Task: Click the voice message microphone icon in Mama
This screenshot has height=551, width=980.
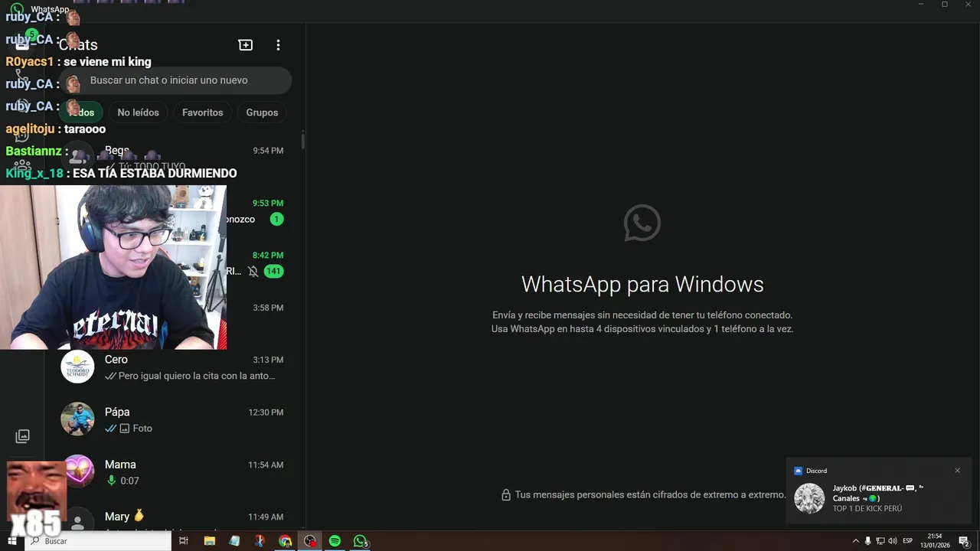Action: point(112,481)
